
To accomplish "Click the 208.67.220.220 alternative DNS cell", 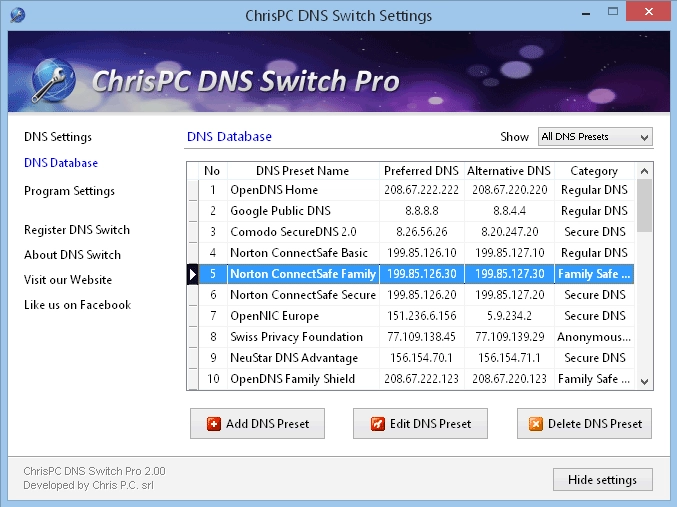I will click(x=509, y=190).
